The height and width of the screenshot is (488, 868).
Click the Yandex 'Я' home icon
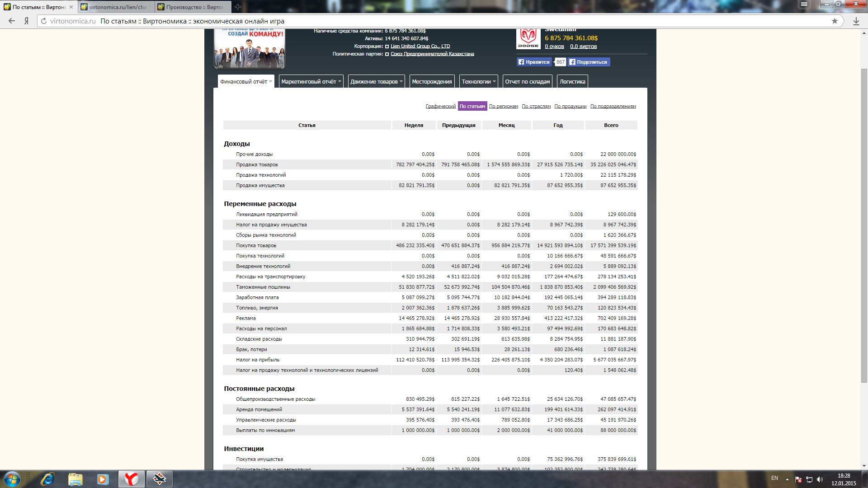tap(27, 21)
